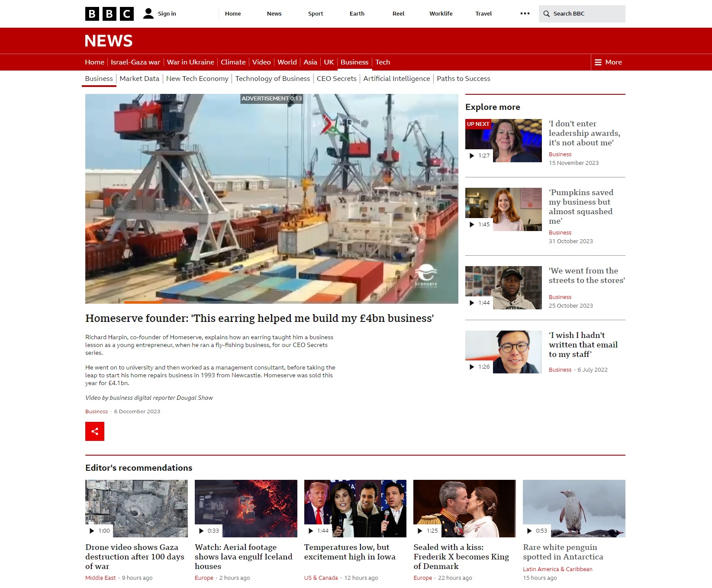Play the 1:45 pumpkins business video

tap(503, 209)
